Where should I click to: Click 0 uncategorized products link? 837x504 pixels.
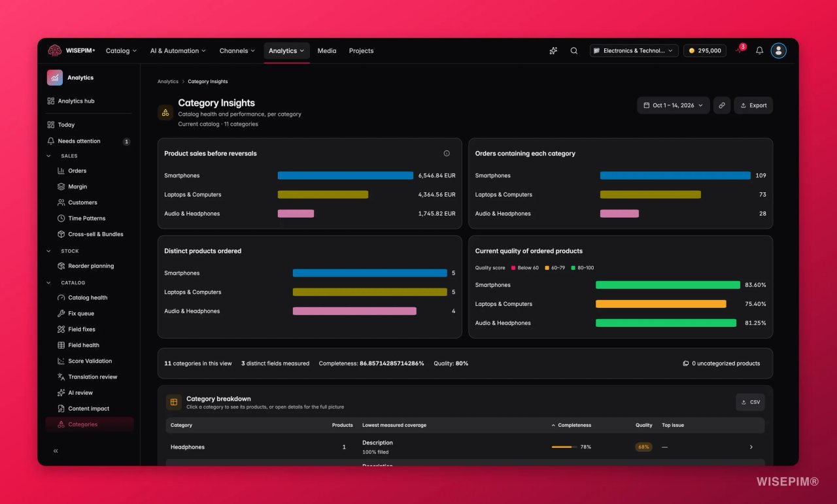[721, 363]
